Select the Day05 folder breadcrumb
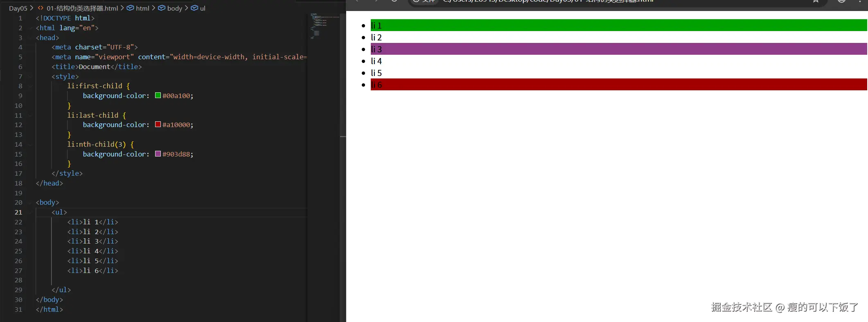The image size is (868, 322). (18, 8)
